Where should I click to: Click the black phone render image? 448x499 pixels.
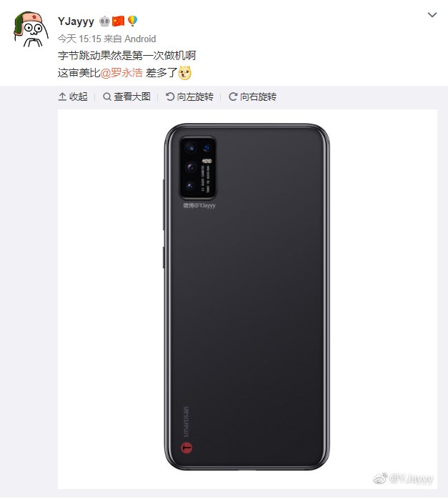(247, 297)
